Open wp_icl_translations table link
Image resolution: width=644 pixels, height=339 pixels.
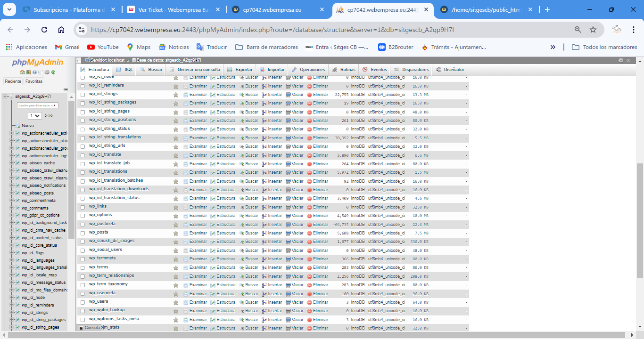tap(108, 171)
